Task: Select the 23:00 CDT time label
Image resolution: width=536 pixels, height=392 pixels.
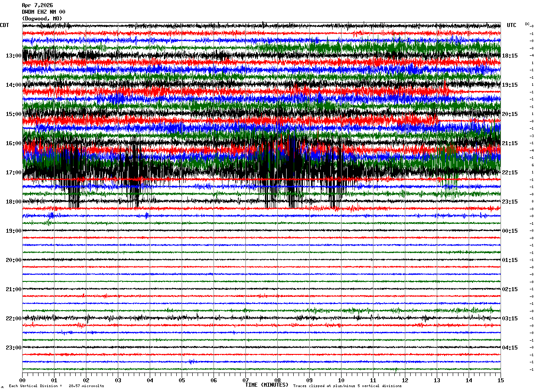Action: pos(14,348)
